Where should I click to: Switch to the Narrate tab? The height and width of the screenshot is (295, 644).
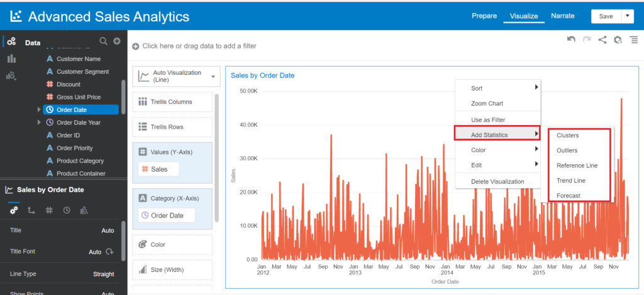563,16
